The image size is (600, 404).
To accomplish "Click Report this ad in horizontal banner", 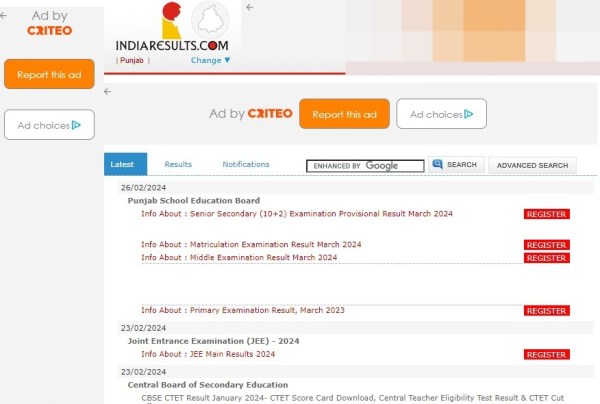I will [344, 114].
